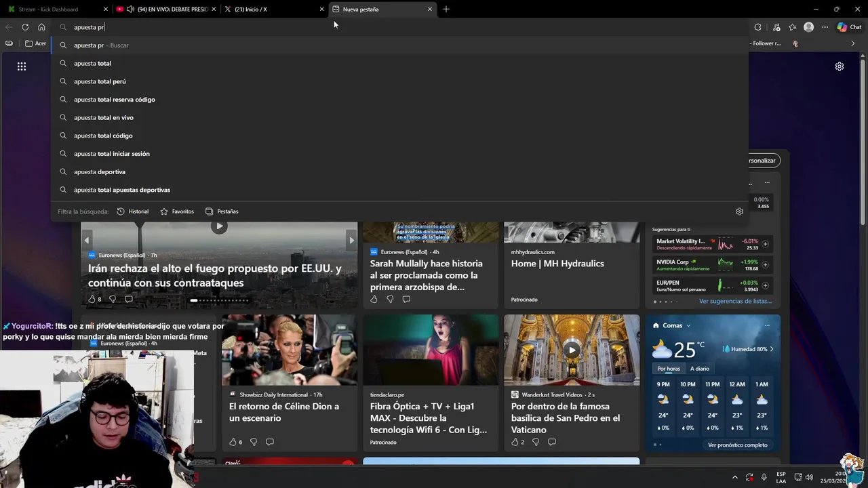Like the Céline Dion article
This screenshot has width=868, height=488.
[233, 442]
